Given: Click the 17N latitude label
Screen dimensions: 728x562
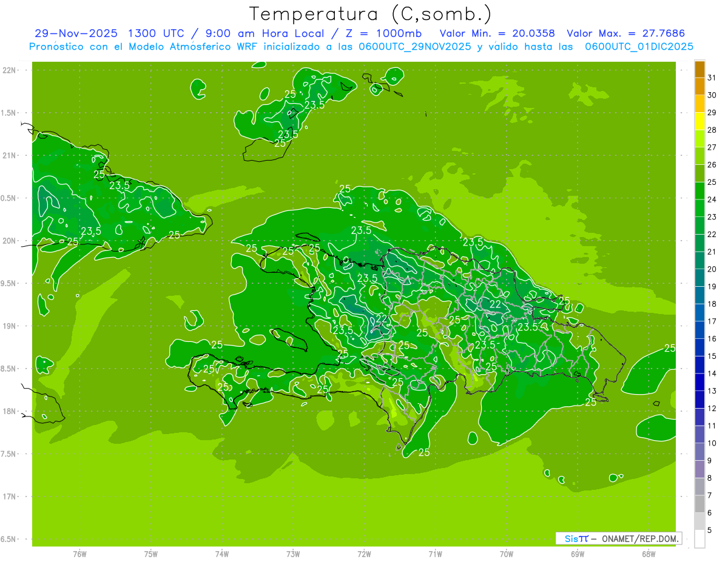Looking at the screenshot, I should coord(10,497).
